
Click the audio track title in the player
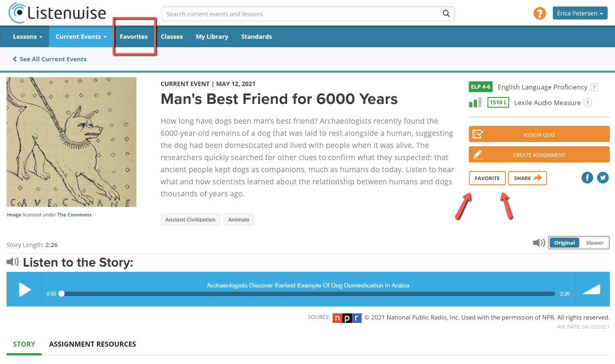click(x=308, y=285)
